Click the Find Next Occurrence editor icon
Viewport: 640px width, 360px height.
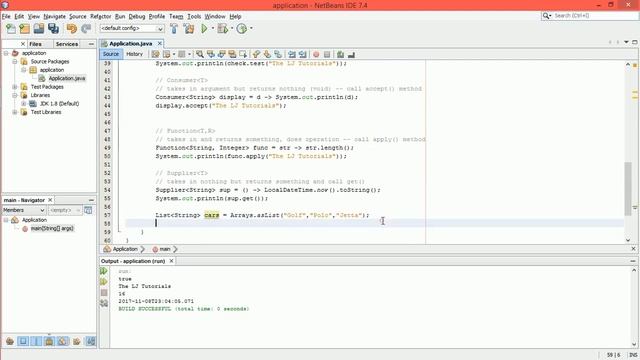pyautogui.click(x=222, y=54)
